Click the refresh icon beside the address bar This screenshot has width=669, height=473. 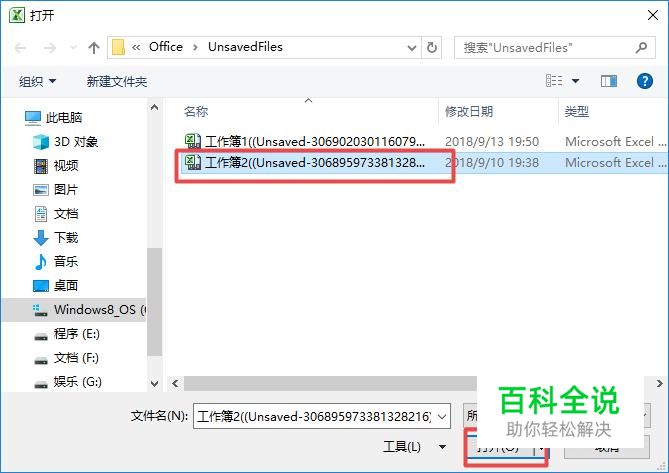point(432,47)
